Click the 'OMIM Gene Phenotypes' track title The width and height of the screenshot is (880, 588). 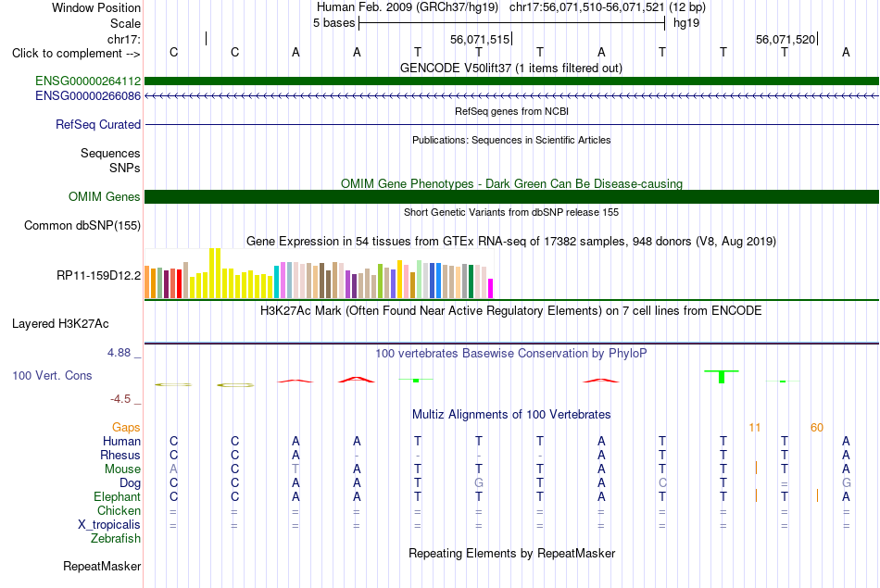511,184
